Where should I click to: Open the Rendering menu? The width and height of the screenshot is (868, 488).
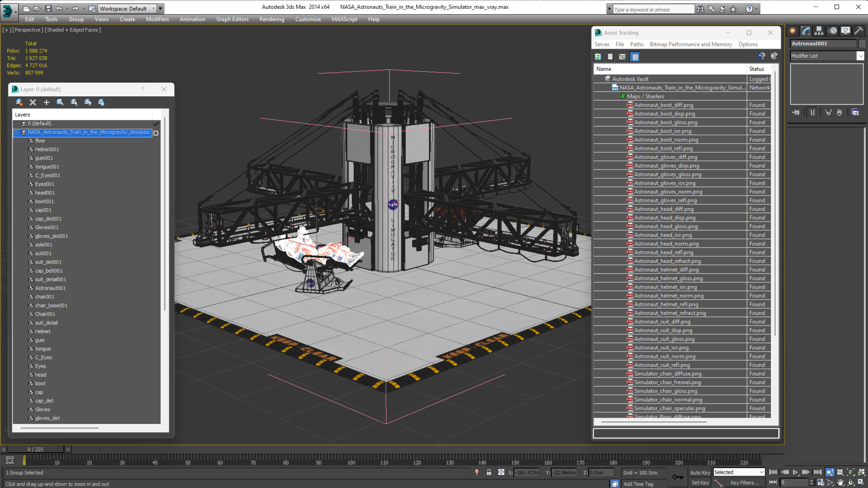pyautogui.click(x=272, y=19)
